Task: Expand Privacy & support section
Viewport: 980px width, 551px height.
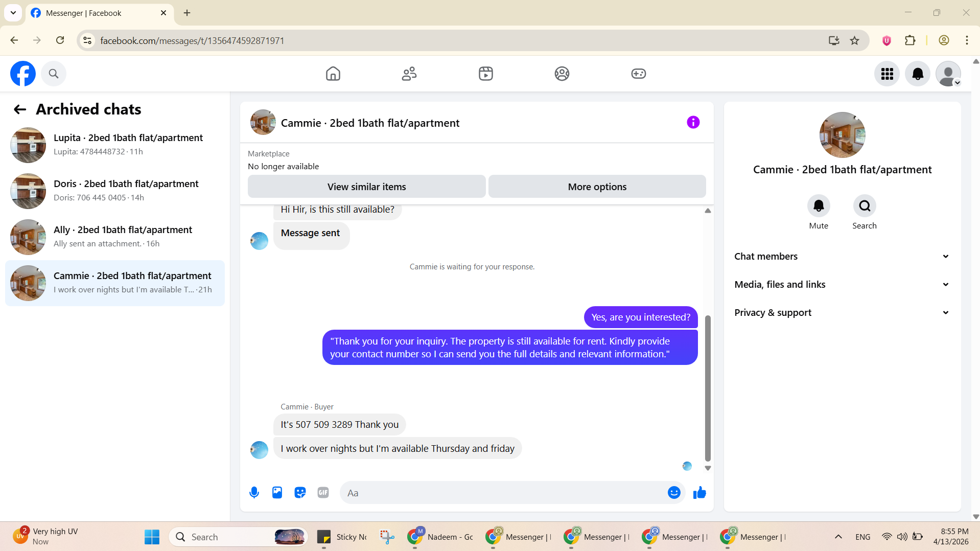Action: 842,313
